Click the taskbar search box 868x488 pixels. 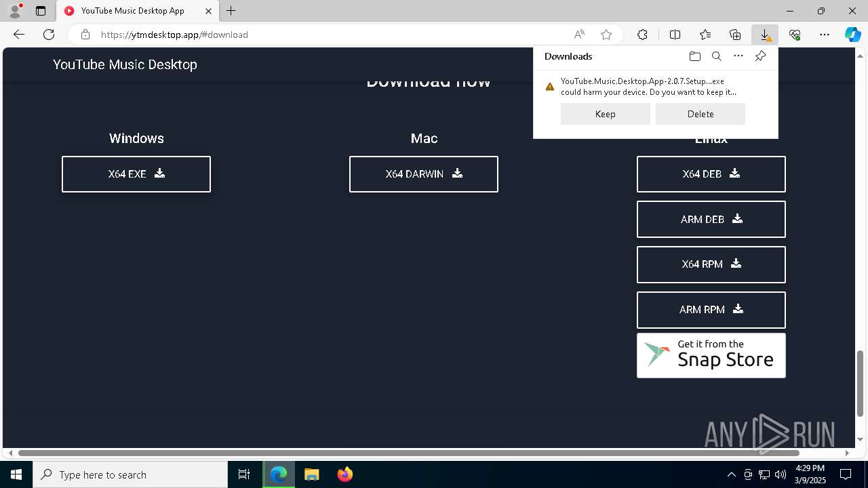(x=130, y=474)
